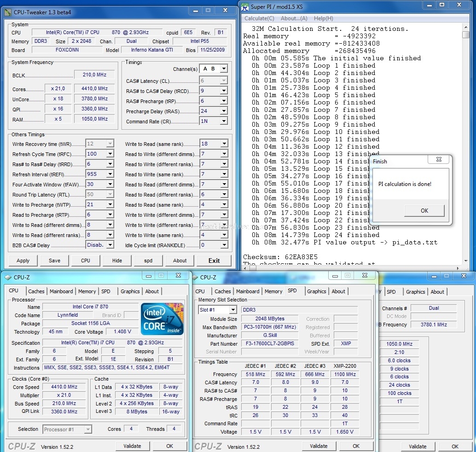Click Validate in right CPU-Z window
Screen dimensions: 476x452
[418, 446]
